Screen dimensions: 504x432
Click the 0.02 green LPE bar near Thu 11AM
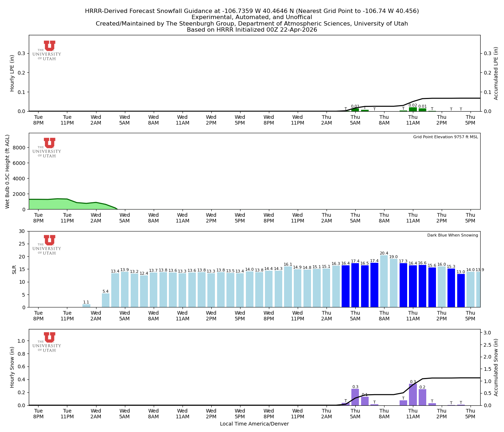(413, 109)
